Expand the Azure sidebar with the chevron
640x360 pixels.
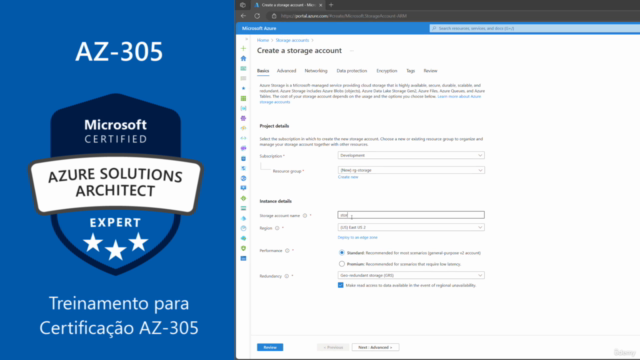(x=246, y=39)
